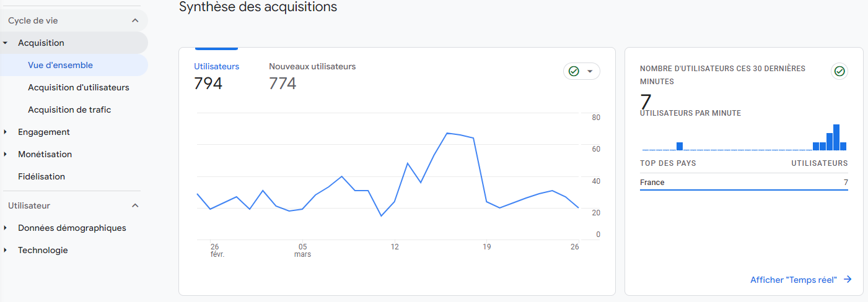Image resolution: width=868 pixels, height=302 pixels.
Task: Open dropdown arrow beside chart checkmark
Action: [x=590, y=72]
